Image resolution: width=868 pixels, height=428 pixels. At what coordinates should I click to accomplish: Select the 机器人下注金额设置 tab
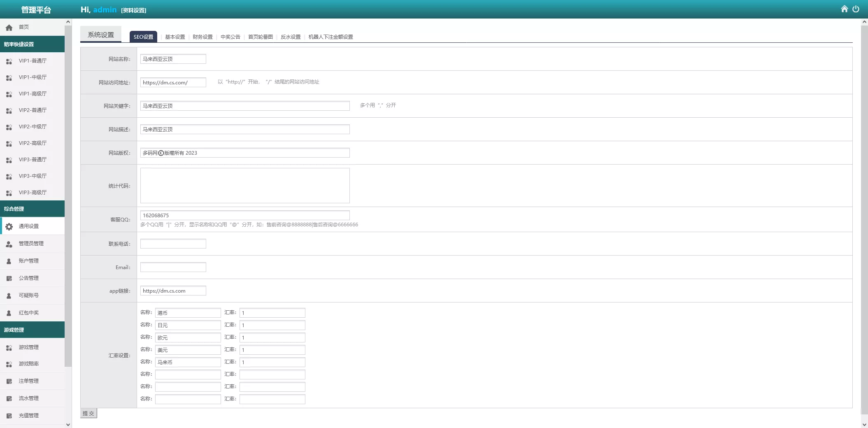click(330, 37)
